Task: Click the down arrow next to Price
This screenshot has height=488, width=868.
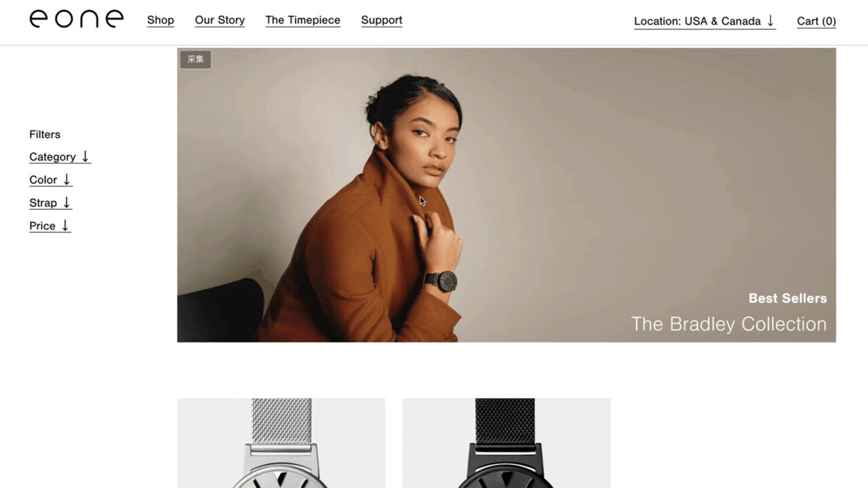Action: pyautogui.click(x=65, y=226)
